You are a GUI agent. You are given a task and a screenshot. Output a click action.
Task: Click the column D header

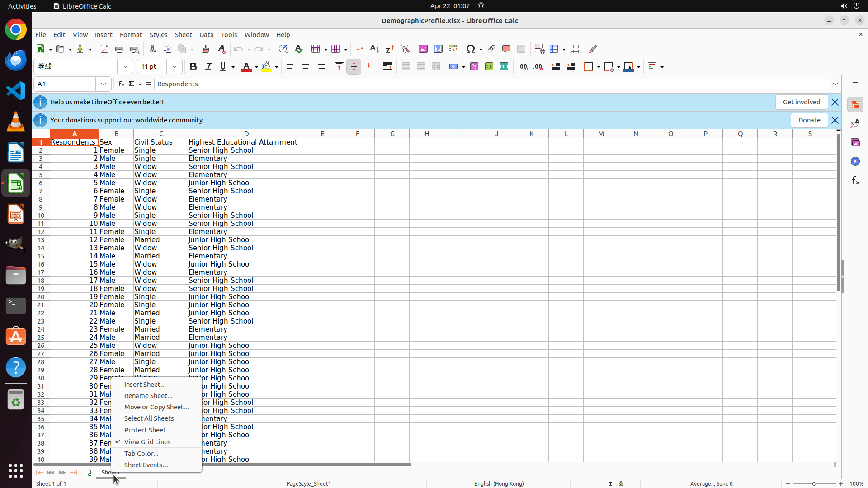(x=246, y=134)
